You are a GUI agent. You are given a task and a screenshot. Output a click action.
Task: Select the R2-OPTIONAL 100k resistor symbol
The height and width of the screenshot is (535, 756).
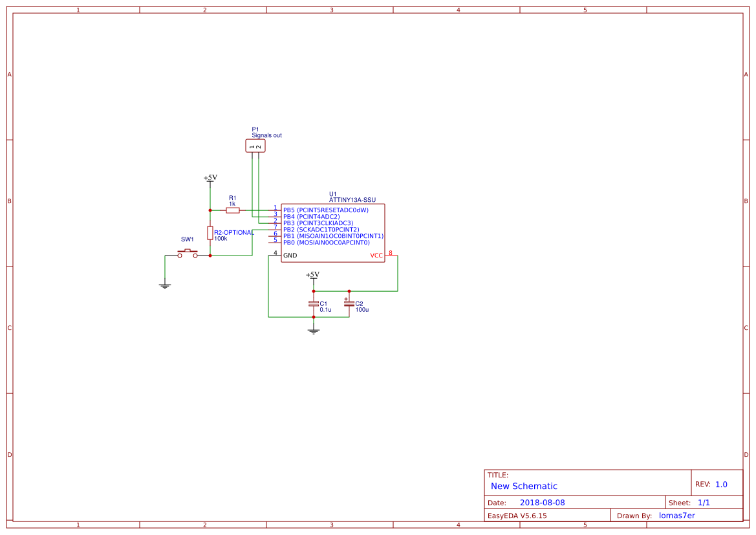[x=210, y=234]
